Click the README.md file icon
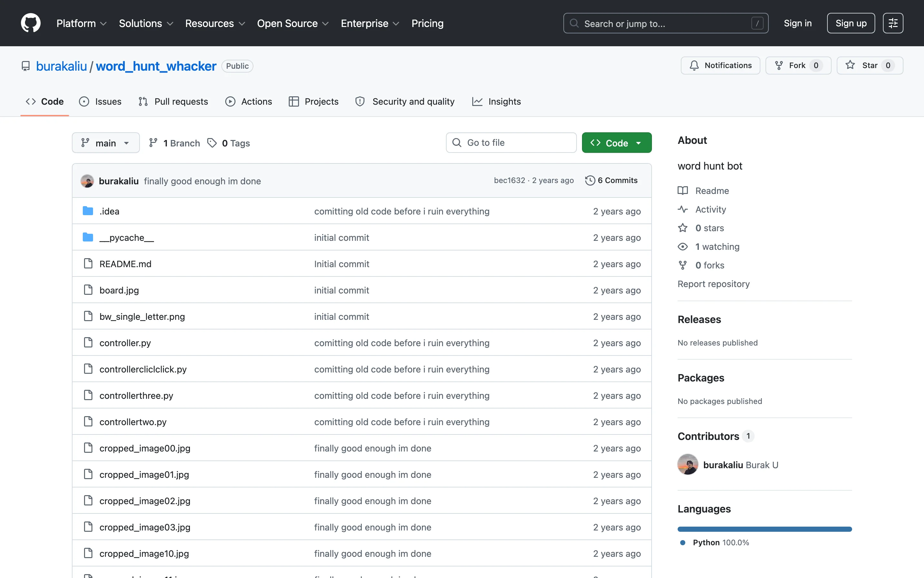The height and width of the screenshot is (578, 924). pos(88,263)
